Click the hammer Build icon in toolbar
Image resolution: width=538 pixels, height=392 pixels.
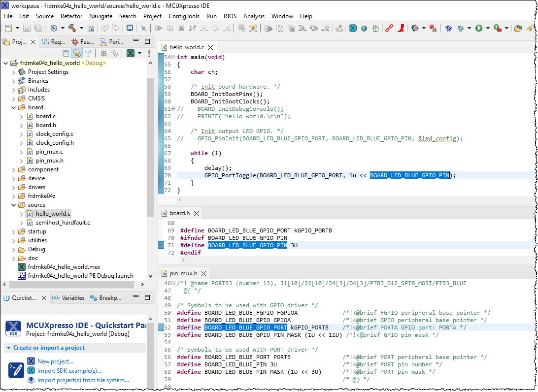72,28
